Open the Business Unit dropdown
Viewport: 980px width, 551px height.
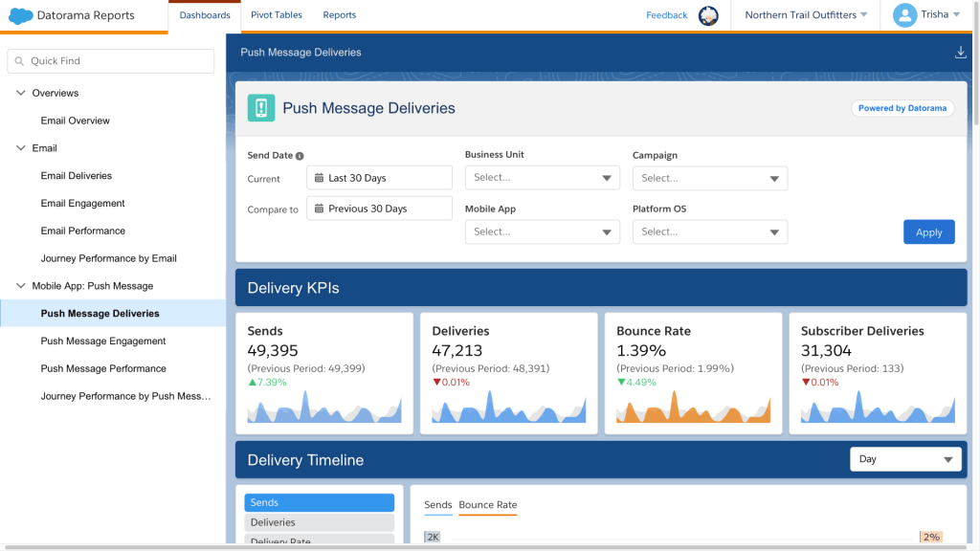pyautogui.click(x=542, y=178)
